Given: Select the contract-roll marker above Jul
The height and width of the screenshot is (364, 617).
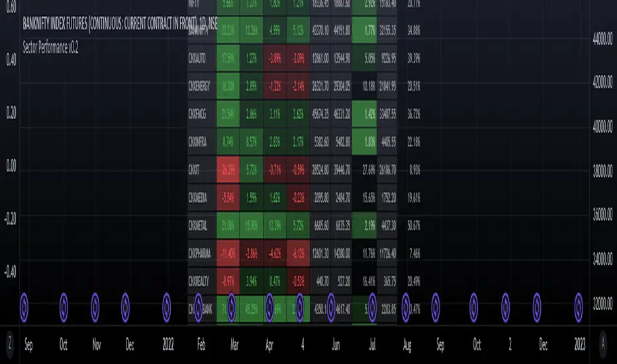Looking at the screenshot, I should (x=372, y=307).
